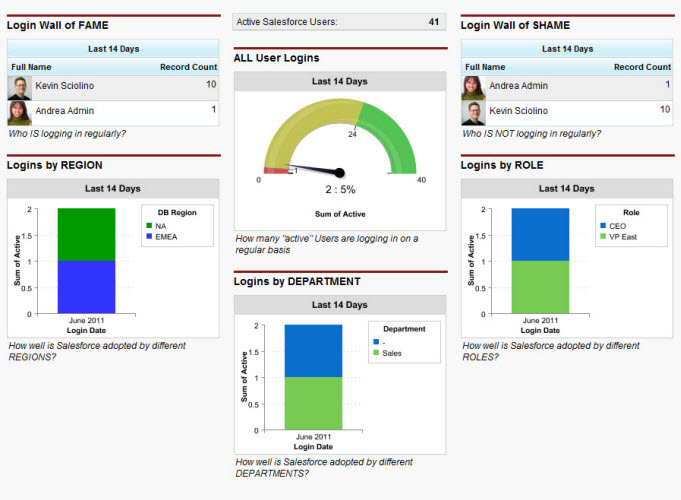Open the Logins by REGION title
This screenshot has height=500, width=681.
tap(55, 165)
